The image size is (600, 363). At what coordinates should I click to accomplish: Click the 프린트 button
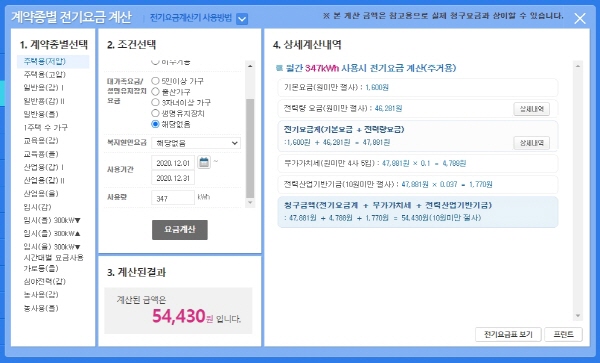(x=563, y=334)
